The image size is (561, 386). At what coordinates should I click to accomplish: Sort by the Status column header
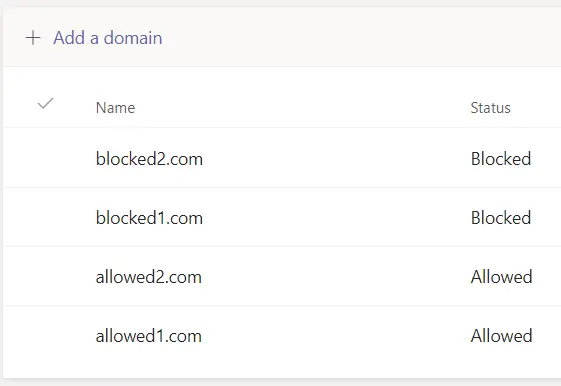490,108
